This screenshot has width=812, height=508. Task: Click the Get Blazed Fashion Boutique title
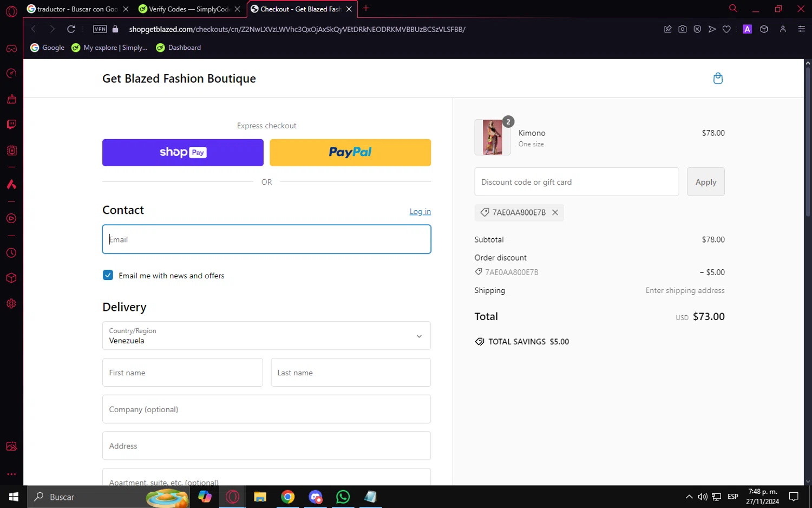point(179,79)
